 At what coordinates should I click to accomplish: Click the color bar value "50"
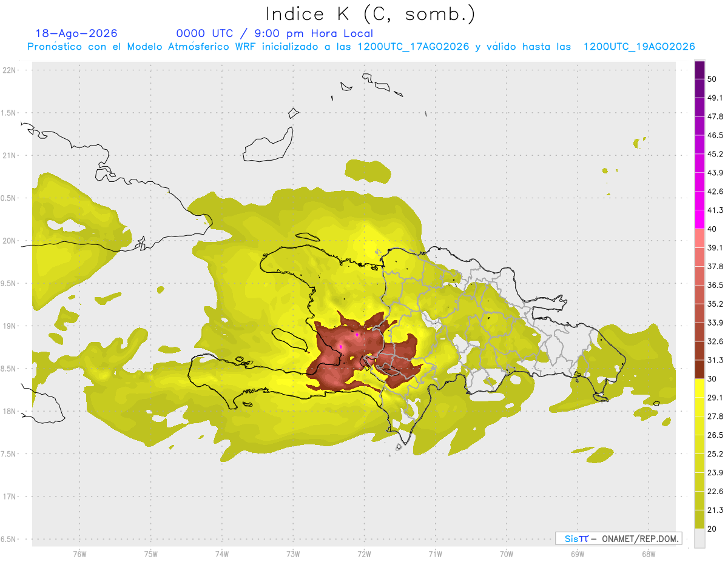pyautogui.click(x=712, y=79)
